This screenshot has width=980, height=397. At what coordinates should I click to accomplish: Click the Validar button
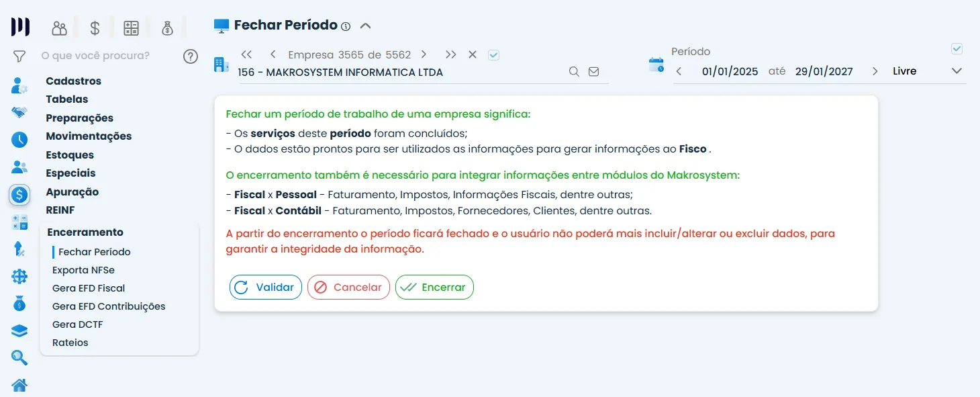pos(265,287)
